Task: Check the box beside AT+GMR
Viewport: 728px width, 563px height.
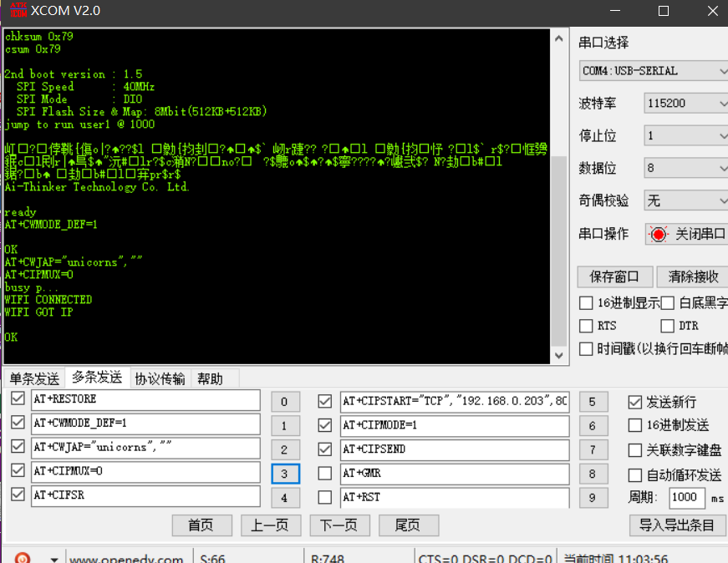Action: [325, 474]
